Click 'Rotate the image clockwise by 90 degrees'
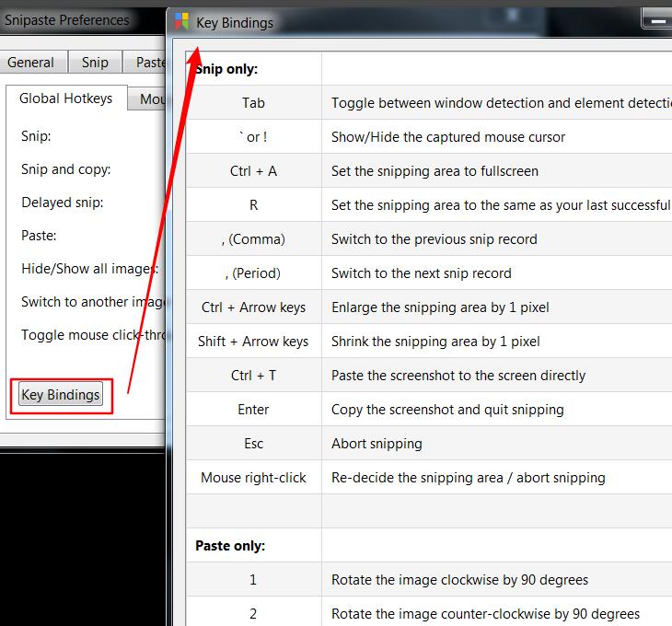The width and height of the screenshot is (672, 626). point(459,580)
